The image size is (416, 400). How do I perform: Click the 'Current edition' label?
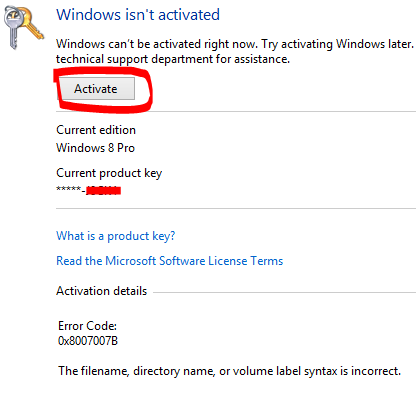pyautogui.click(x=96, y=130)
